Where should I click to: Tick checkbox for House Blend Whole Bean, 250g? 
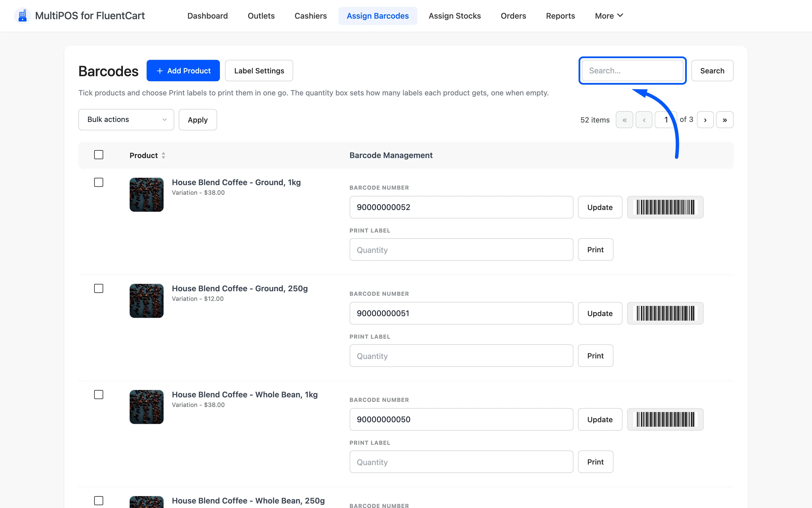(99, 501)
